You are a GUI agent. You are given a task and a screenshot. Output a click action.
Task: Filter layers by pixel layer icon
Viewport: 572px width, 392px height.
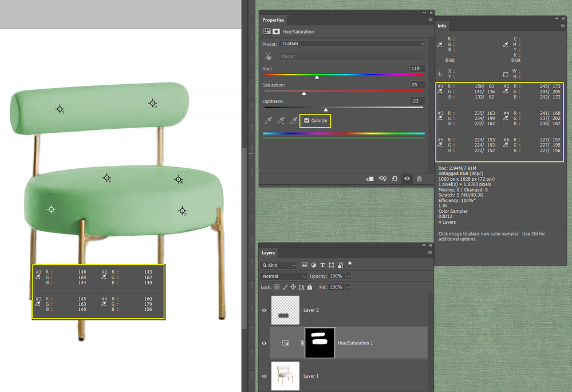[x=305, y=265]
